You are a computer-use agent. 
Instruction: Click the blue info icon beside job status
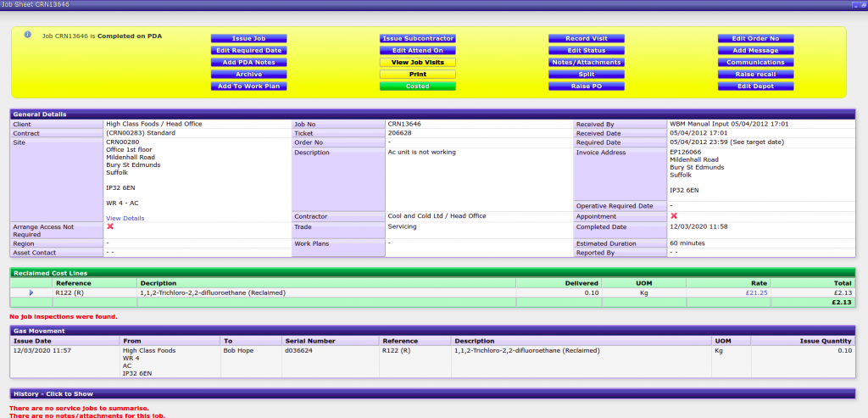click(x=28, y=34)
